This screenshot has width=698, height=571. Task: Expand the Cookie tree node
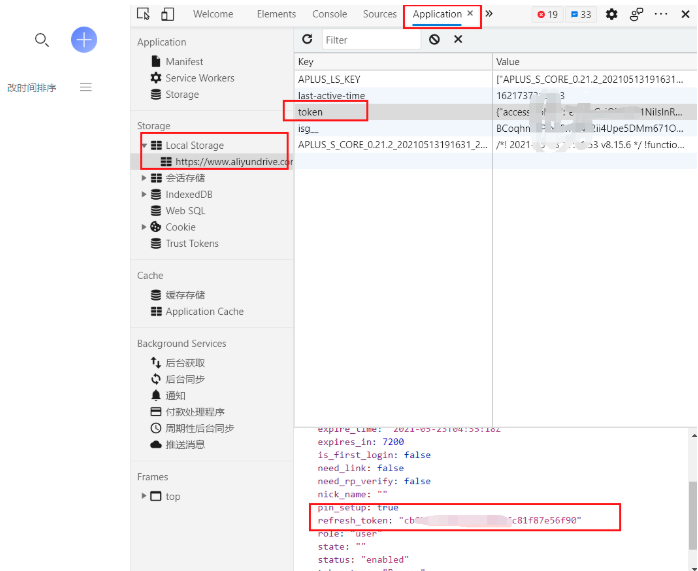pyautogui.click(x=144, y=227)
